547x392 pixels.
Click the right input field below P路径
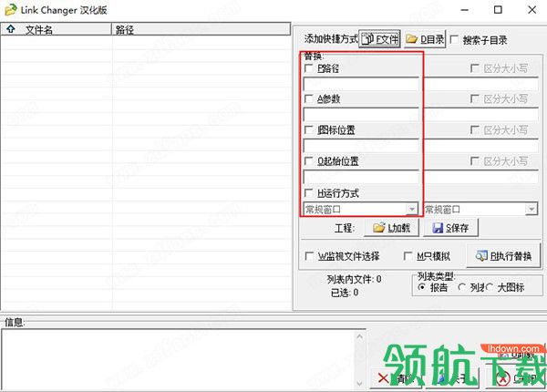(x=481, y=84)
